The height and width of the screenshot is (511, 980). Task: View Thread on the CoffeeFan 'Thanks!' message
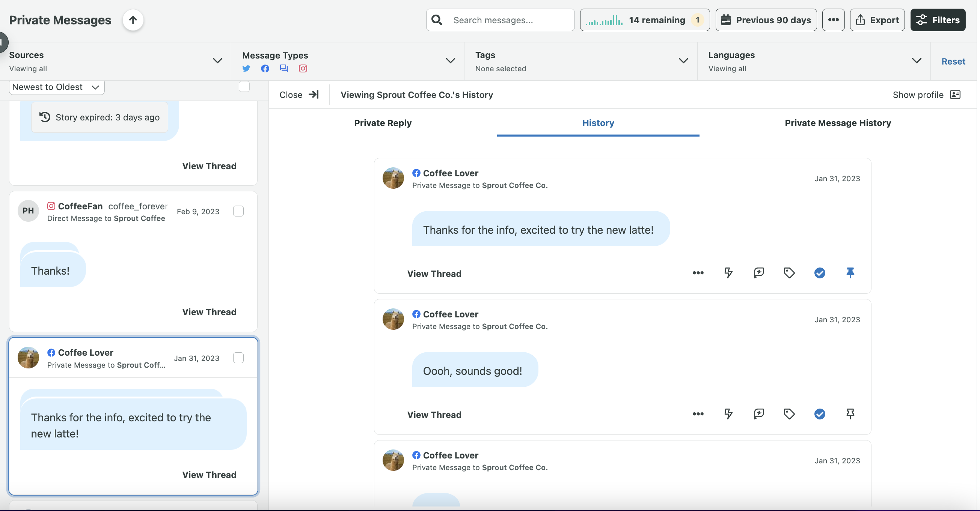209,312
